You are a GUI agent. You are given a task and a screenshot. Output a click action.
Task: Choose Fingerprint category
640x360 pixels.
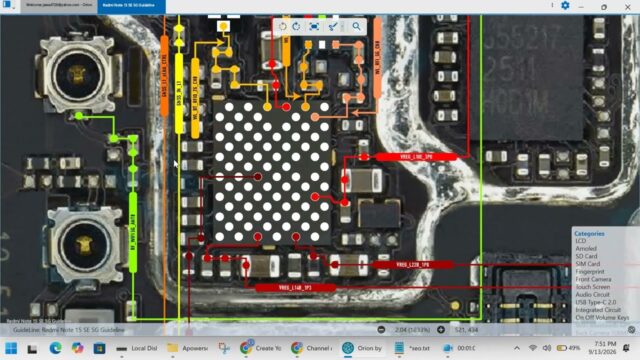pyautogui.click(x=590, y=271)
